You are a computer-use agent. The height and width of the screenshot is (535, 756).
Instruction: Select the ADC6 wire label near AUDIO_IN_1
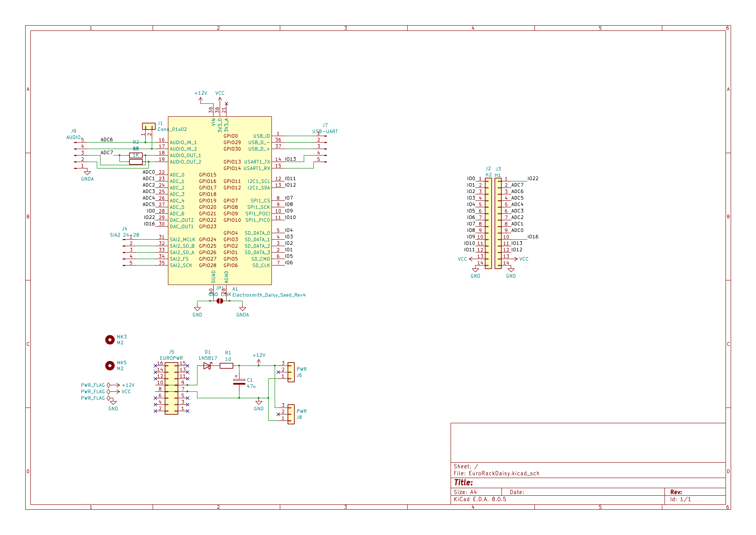click(x=106, y=139)
